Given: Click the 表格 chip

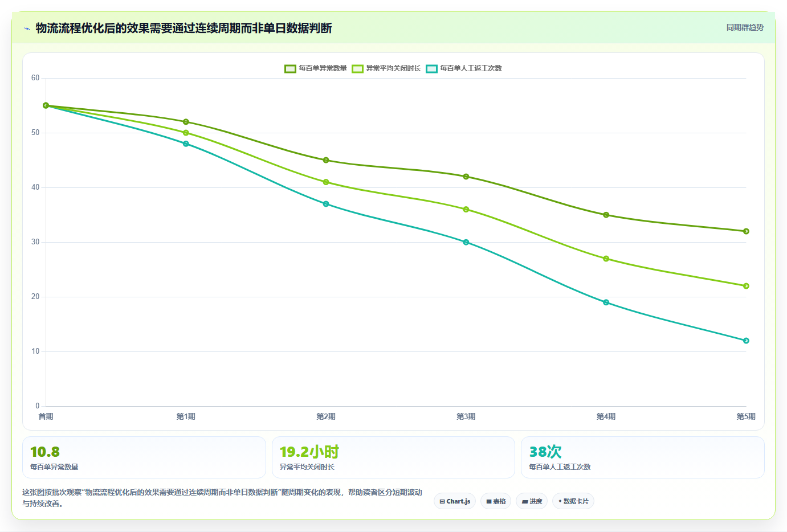Looking at the screenshot, I should [x=496, y=501].
